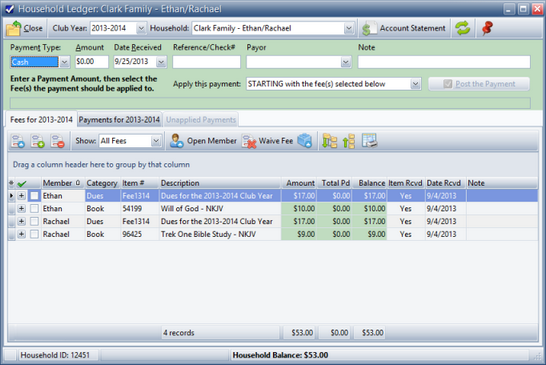Expand the Will of God book row
Viewport: 546px width, 365px height.
[x=22, y=209]
